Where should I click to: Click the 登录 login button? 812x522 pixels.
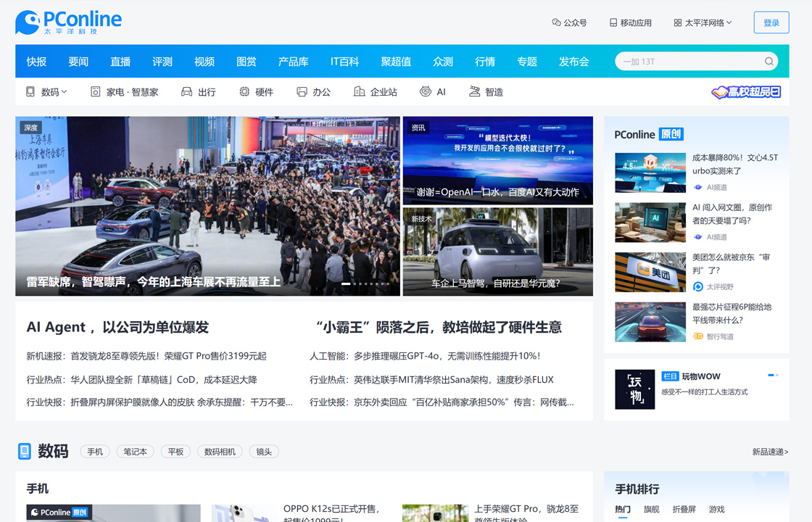pyautogui.click(x=771, y=22)
